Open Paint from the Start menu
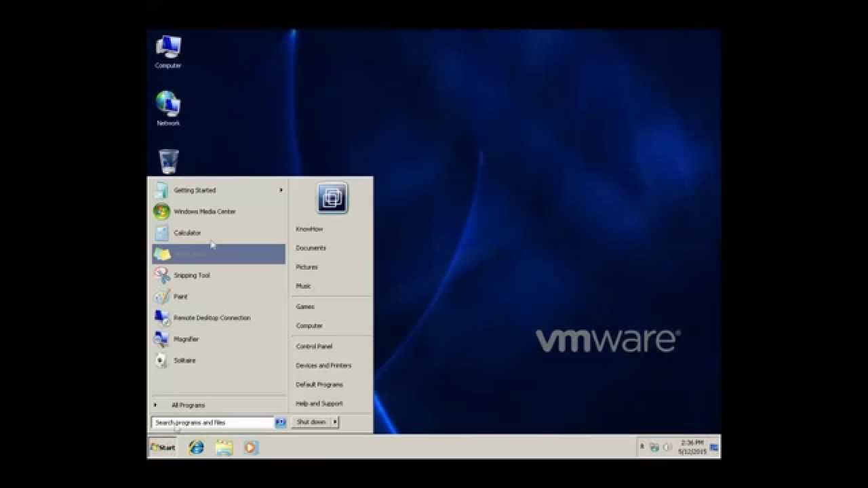 click(218, 296)
